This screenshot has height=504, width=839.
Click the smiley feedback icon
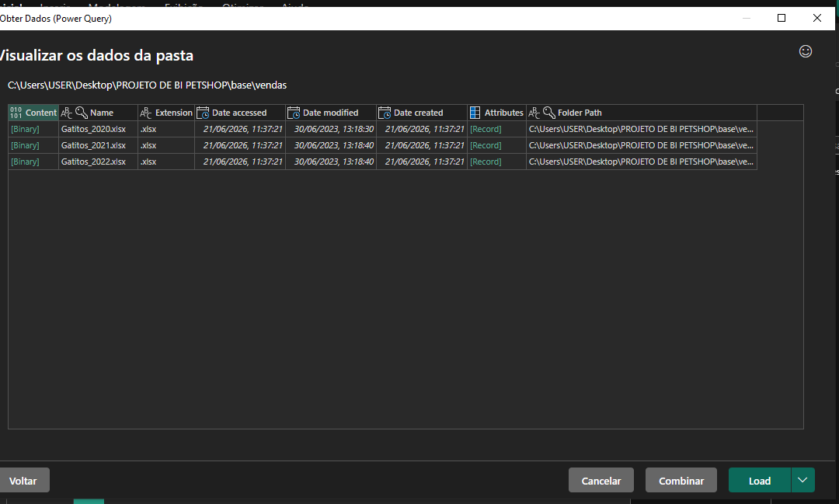tap(806, 51)
